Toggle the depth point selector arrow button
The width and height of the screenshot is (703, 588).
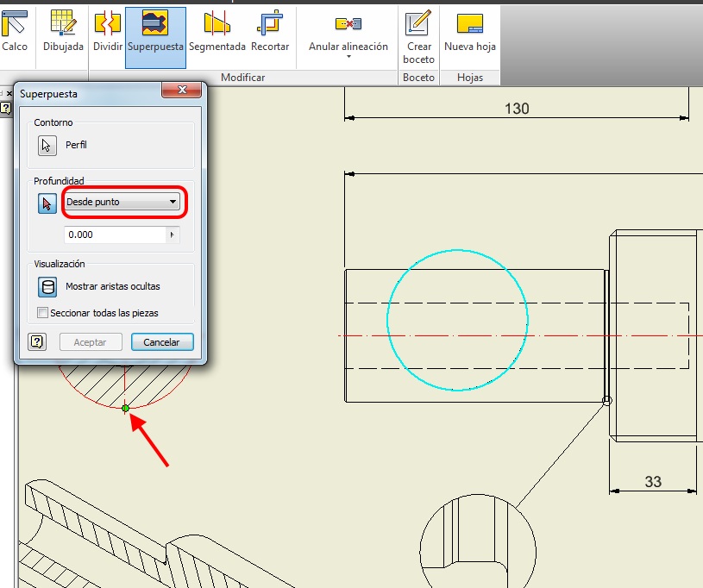(x=47, y=203)
